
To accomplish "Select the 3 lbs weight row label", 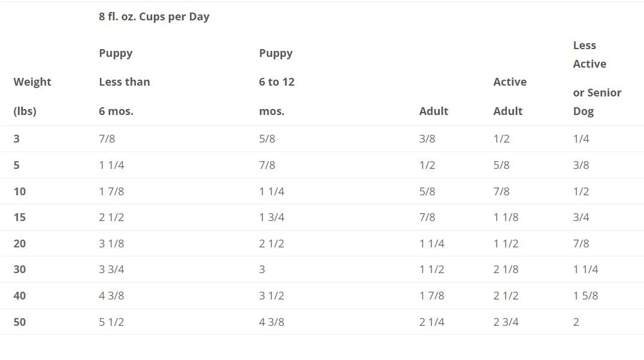I will (x=16, y=139).
